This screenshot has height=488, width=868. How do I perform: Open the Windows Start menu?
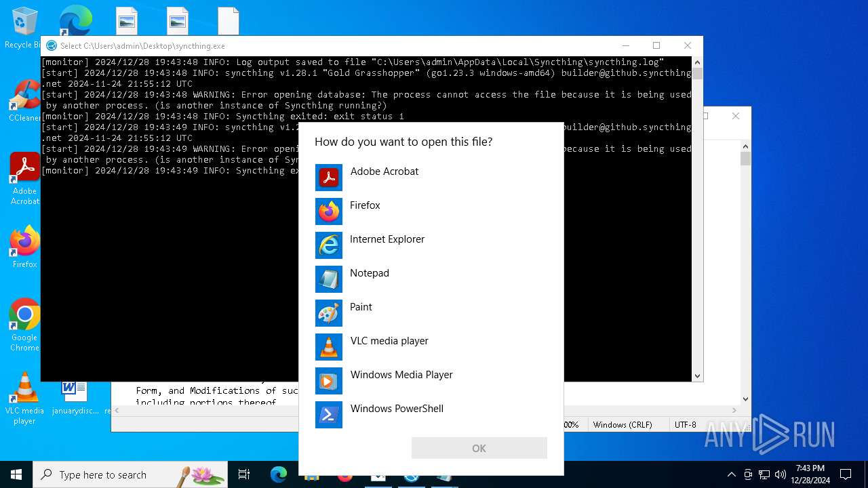(16, 474)
